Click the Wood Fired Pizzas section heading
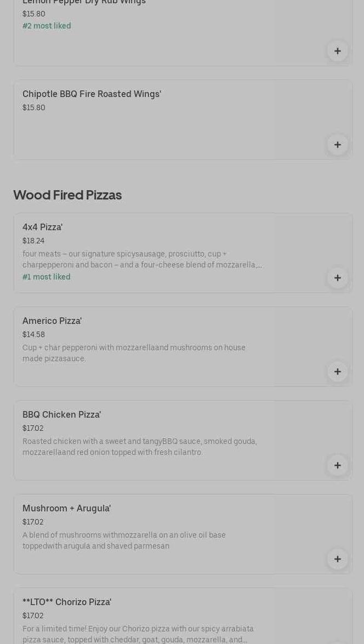364x644 pixels. 67,195
